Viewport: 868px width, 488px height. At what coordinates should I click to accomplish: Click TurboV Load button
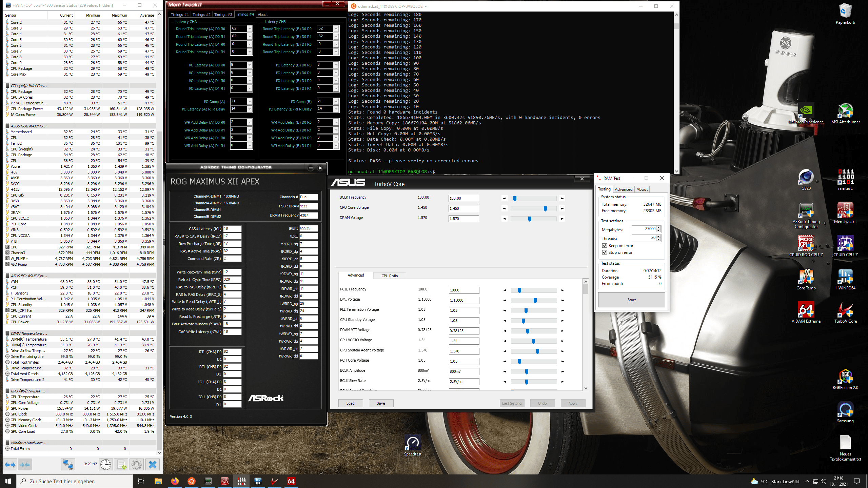pyautogui.click(x=350, y=403)
